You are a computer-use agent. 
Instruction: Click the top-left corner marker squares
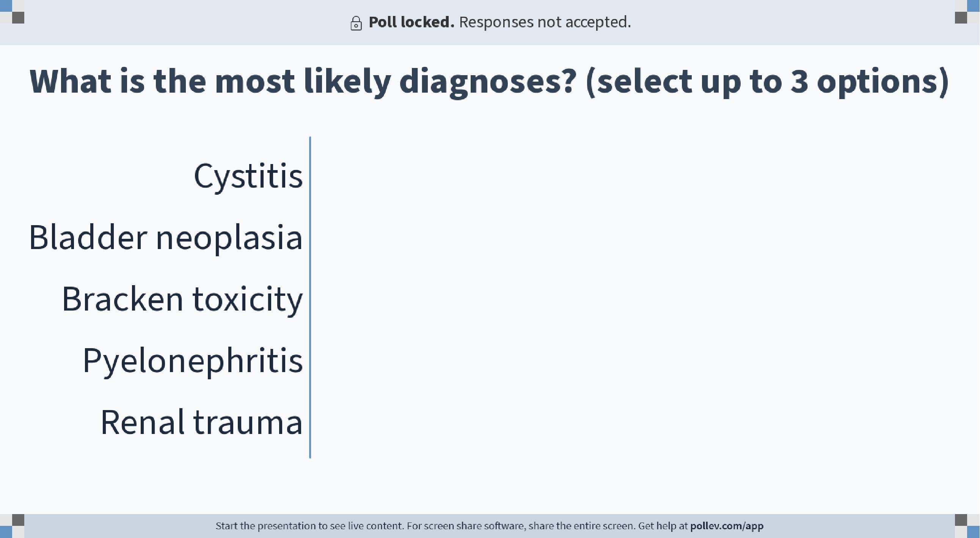pos(12,12)
